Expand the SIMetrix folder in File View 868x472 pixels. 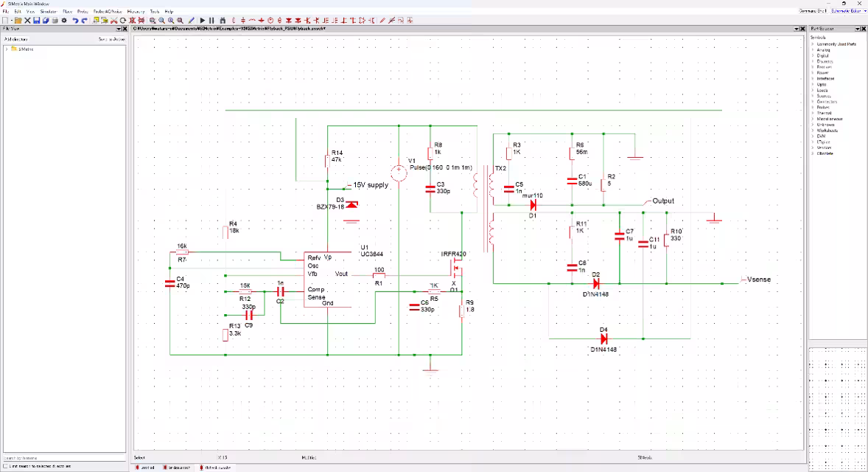click(x=6, y=49)
